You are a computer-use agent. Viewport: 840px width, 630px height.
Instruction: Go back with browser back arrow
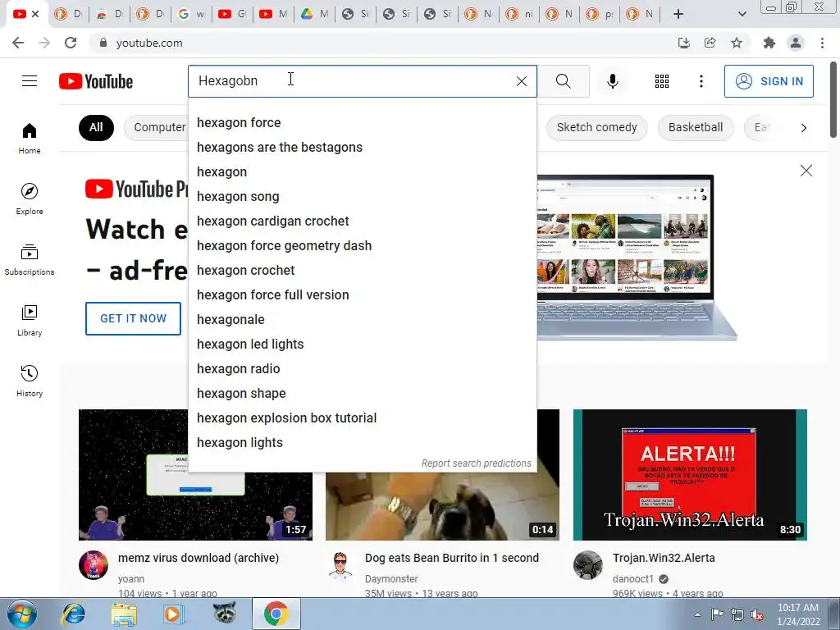tap(18, 43)
